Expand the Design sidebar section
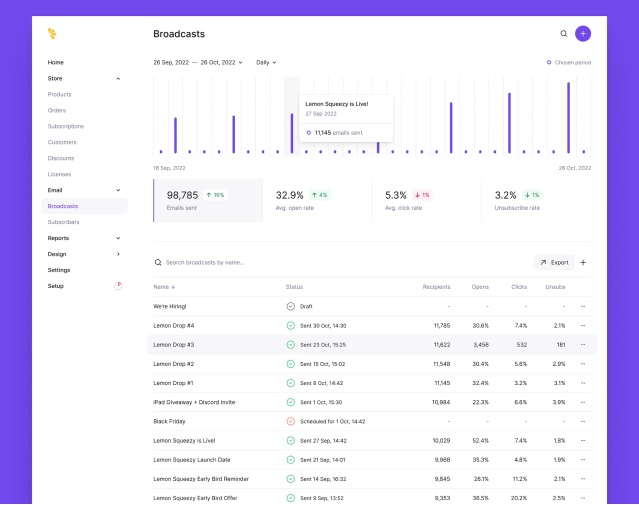Viewport: 639px width, 505px height. (118, 254)
